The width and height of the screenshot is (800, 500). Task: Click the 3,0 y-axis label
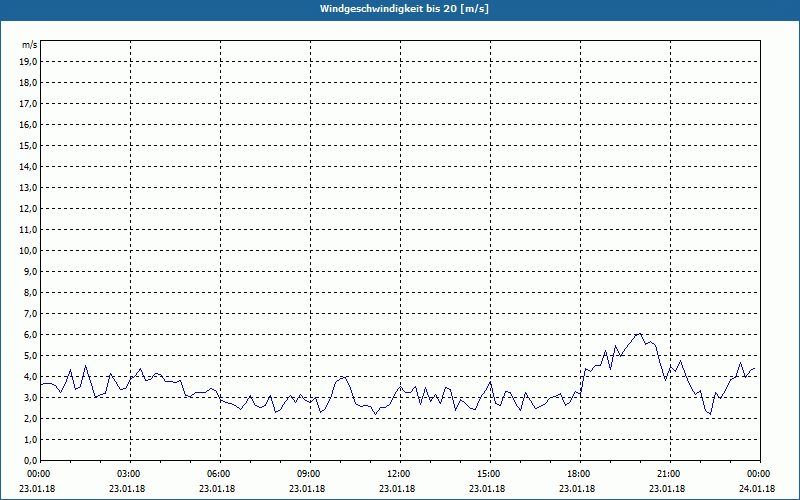[x=30, y=397]
